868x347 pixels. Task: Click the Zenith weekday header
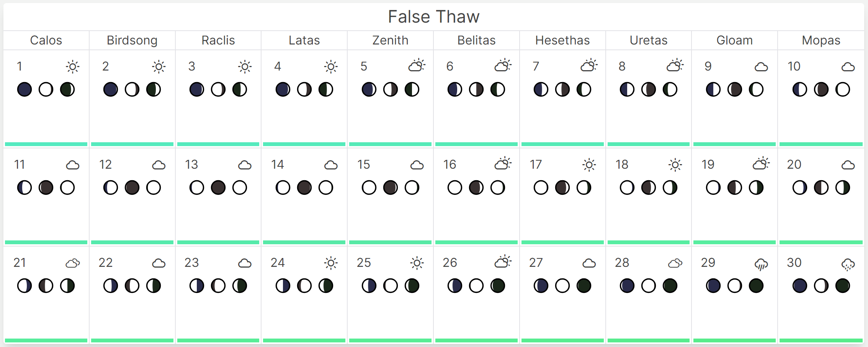(x=390, y=40)
